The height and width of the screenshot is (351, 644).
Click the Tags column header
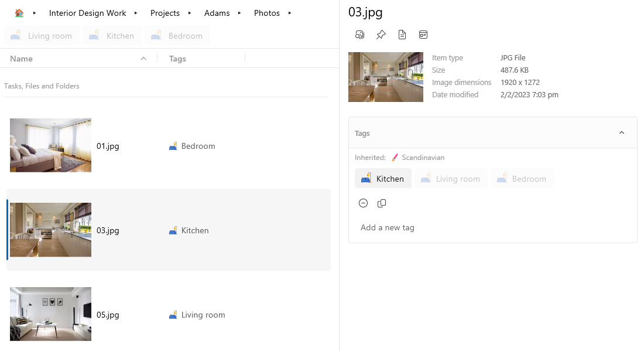(177, 59)
